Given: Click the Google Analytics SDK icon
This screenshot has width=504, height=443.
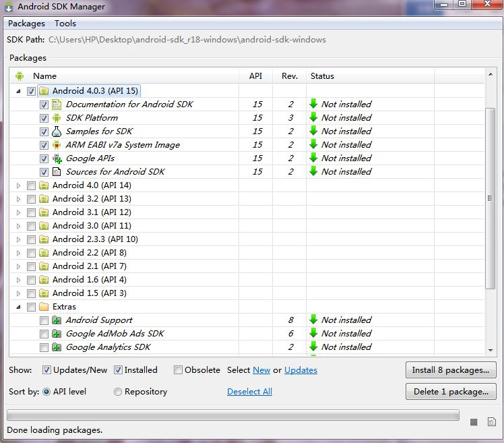Looking at the screenshot, I should point(57,347).
